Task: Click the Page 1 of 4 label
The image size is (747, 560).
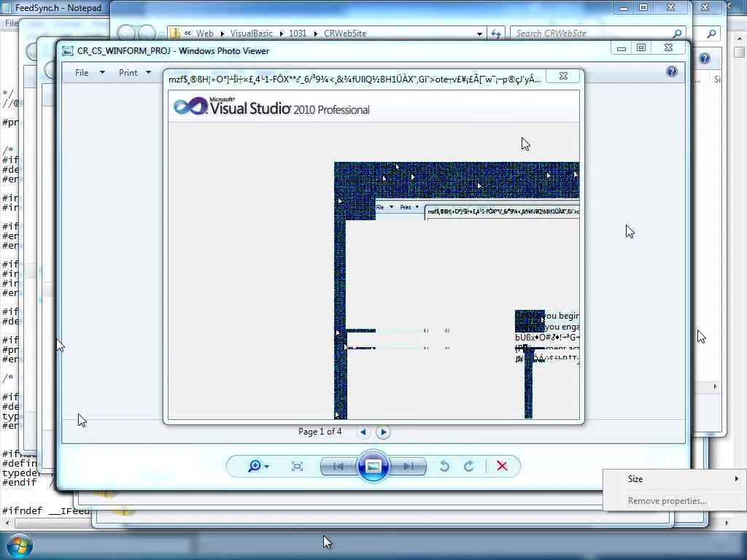Action: [320, 432]
